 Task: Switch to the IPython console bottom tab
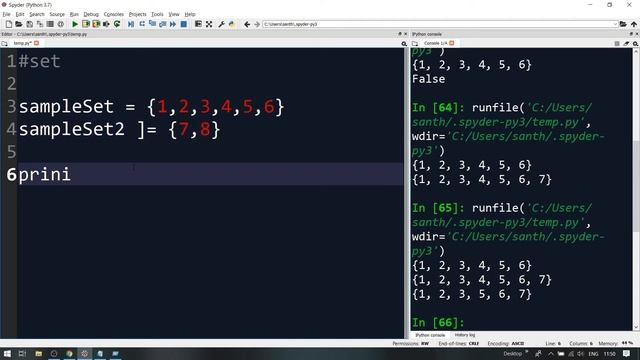click(430, 335)
